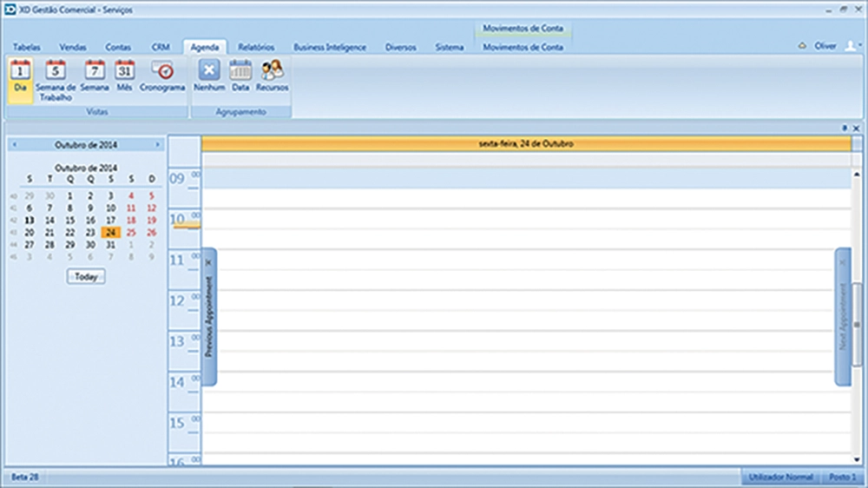Open the Mês calendar view

click(x=125, y=76)
